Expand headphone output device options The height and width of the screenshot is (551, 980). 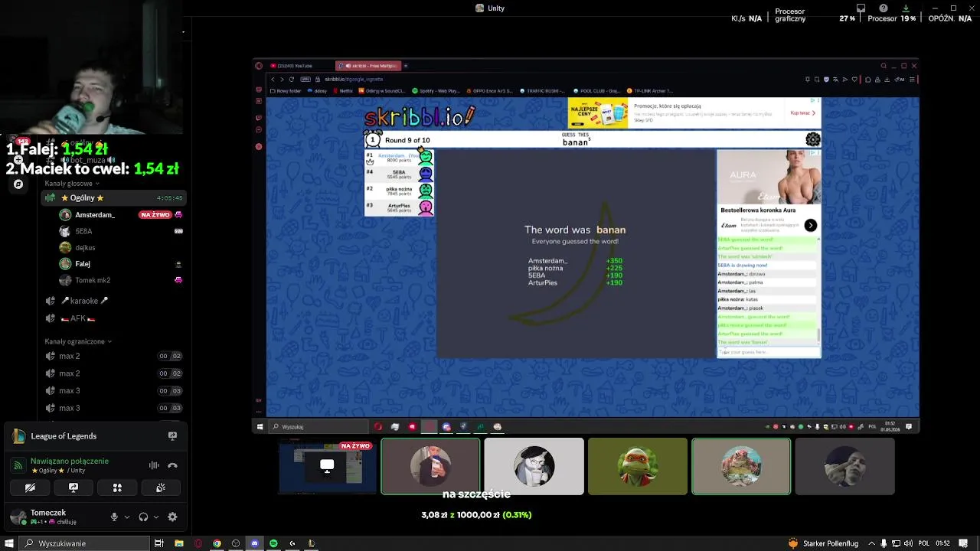tap(156, 517)
